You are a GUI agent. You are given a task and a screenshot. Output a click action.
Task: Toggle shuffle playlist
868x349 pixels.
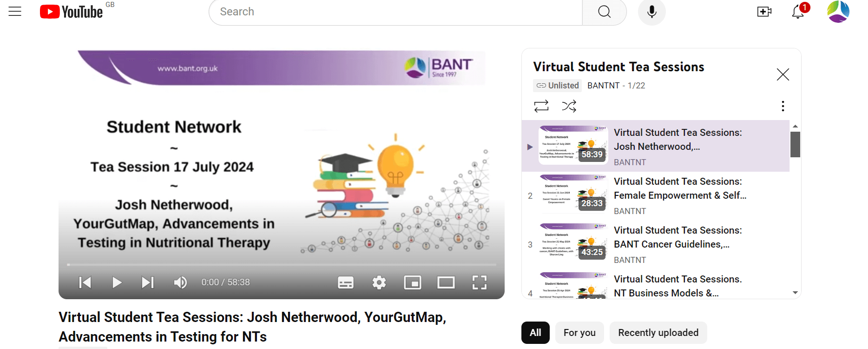tap(569, 106)
